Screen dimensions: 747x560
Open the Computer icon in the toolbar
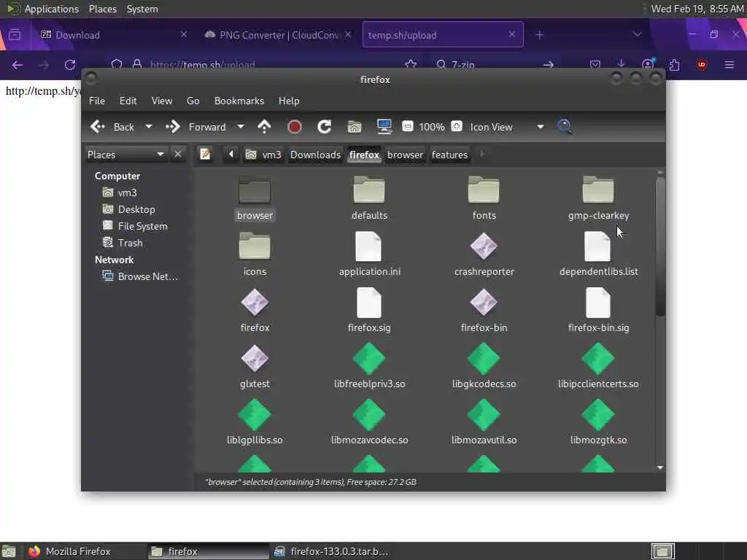(384, 127)
